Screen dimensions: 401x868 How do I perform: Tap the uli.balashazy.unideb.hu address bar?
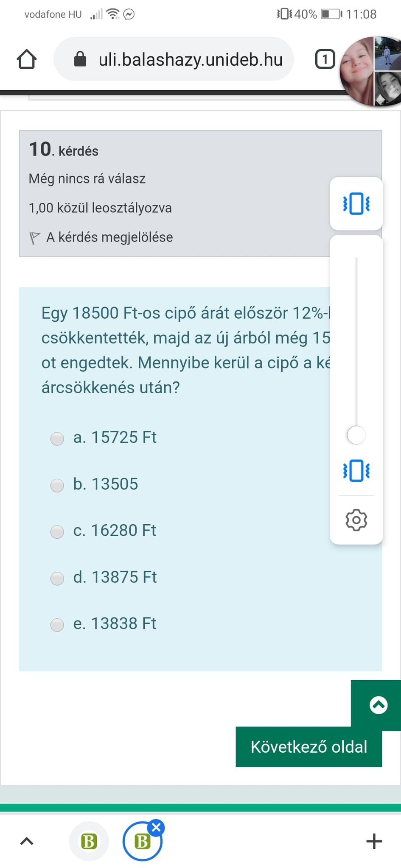coord(191,59)
